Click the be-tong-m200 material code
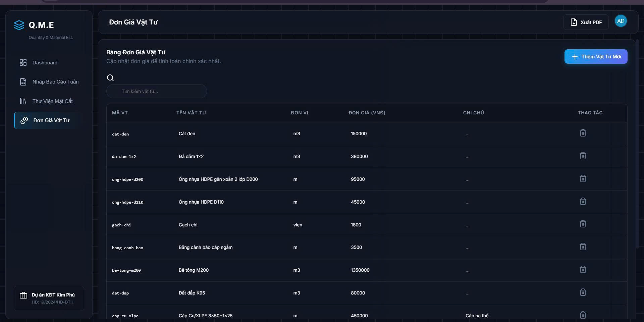 pyautogui.click(x=126, y=270)
